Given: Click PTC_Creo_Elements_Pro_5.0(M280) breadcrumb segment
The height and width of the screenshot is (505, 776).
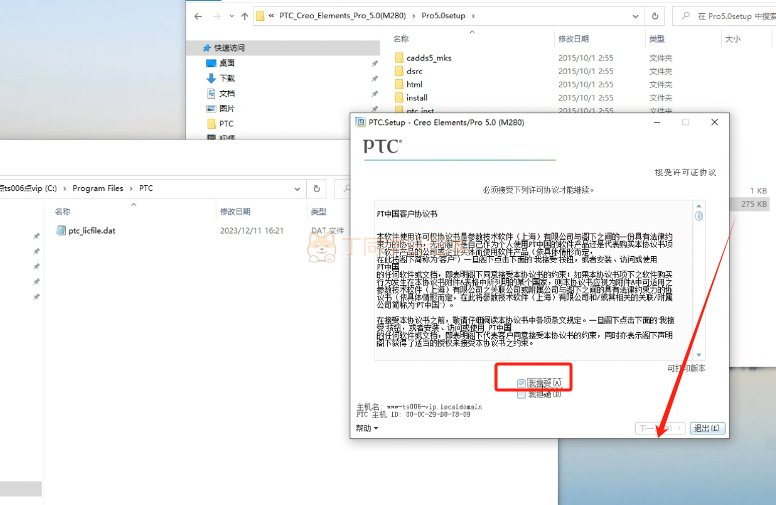Looking at the screenshot, I should pyautogui.click(x=342, y=16).
